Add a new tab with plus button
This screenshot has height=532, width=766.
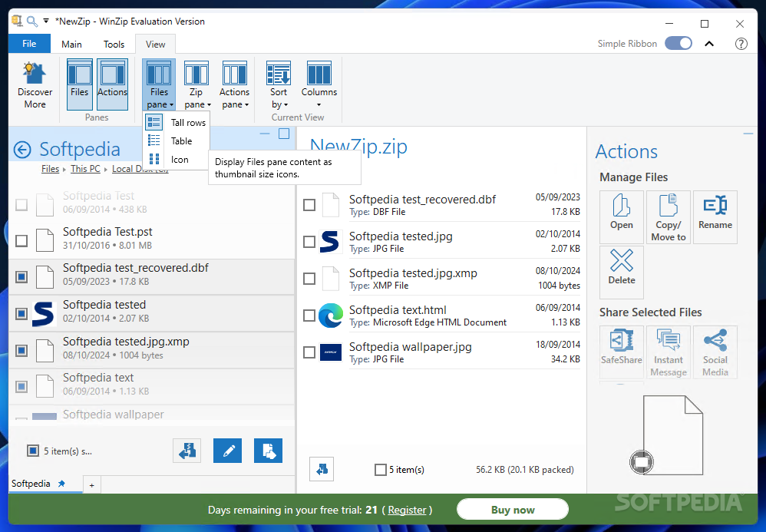coord(92,485)
